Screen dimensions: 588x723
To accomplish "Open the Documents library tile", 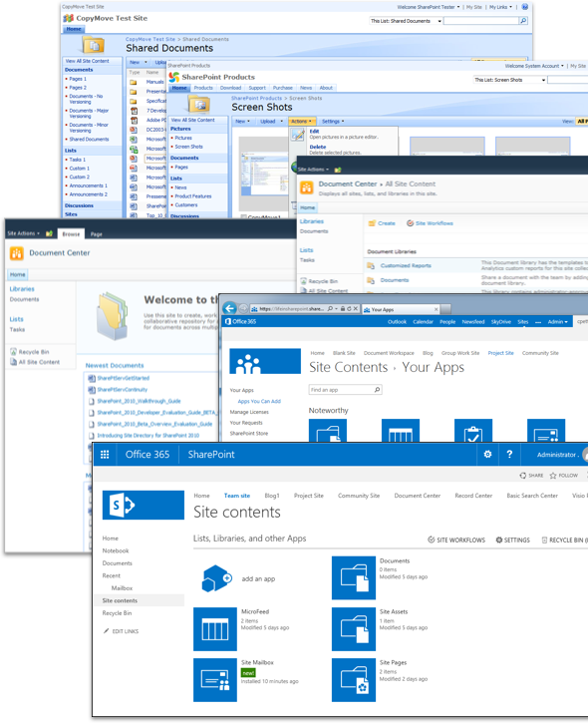I will point(354,577).
